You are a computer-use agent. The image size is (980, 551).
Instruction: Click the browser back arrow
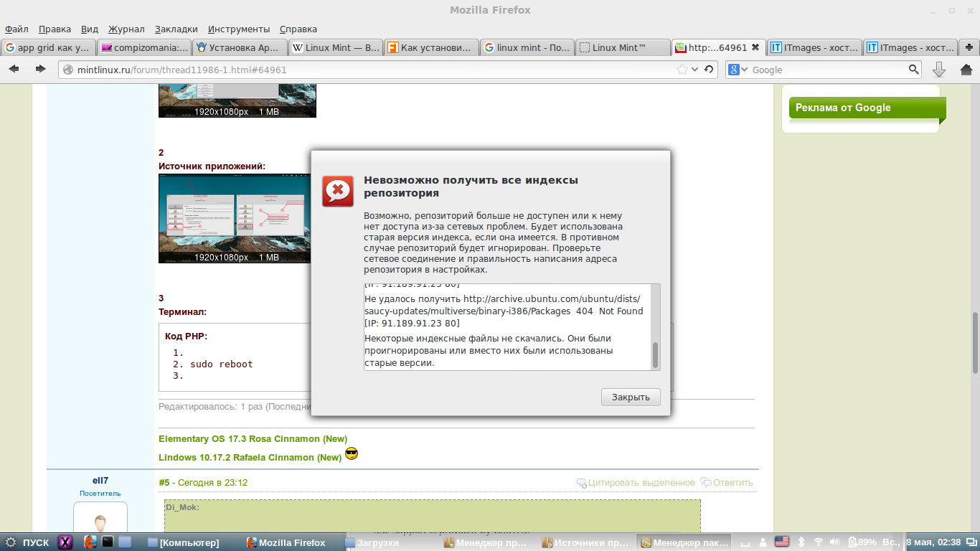coord(14,70)
